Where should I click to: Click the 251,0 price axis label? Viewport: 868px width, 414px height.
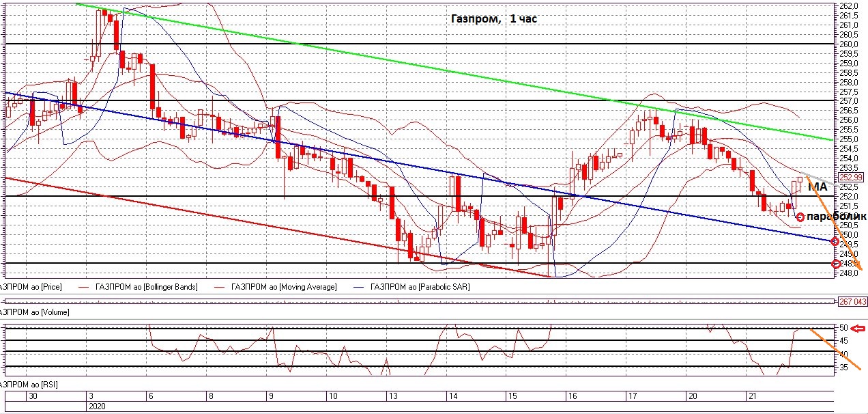click(848, 215)
